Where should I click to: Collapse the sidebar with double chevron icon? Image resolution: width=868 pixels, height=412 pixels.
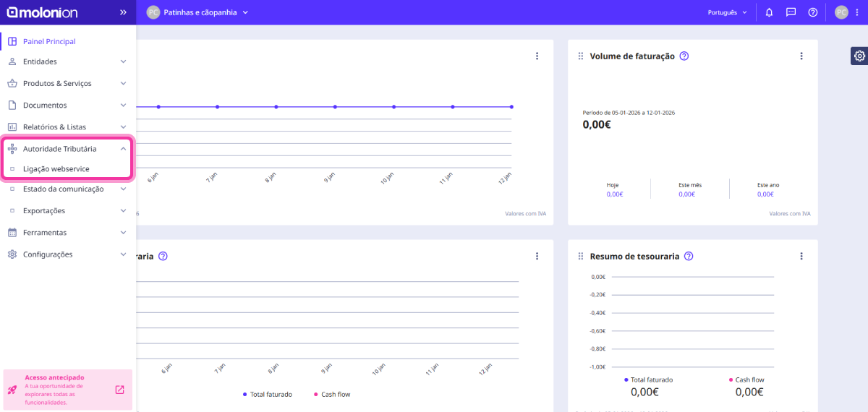[x=123, y=12]
